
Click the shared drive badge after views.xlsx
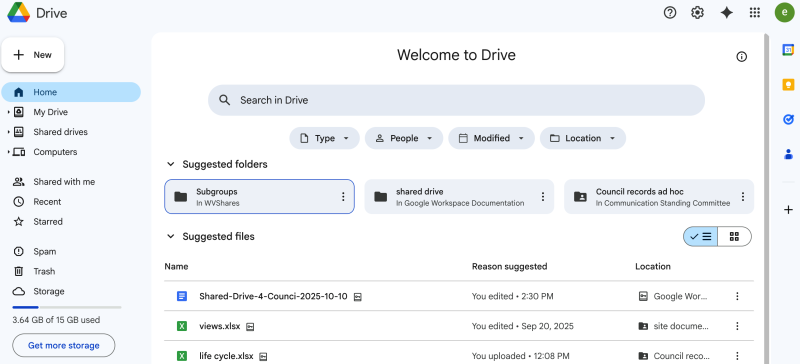point(250,327)
